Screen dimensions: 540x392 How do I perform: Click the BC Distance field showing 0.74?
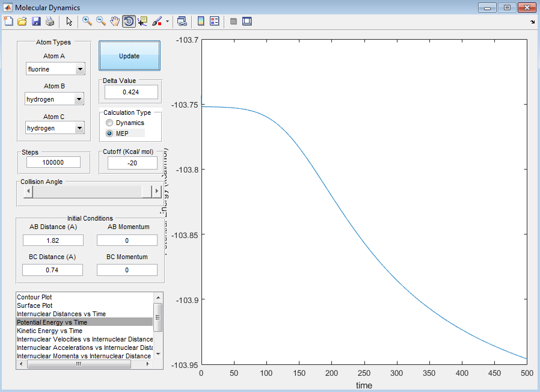coord(52,270)
